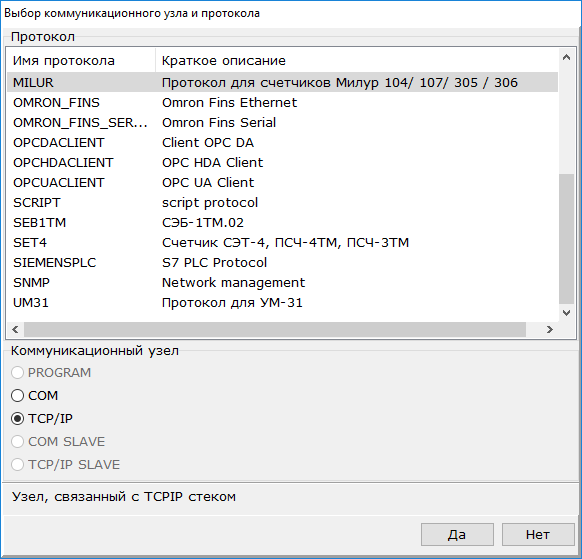Pick SIEMENSPLC S7 PLC Protocol
This screenshot has width=582, height=559.
pyautogui.click(x=282, y=263)
